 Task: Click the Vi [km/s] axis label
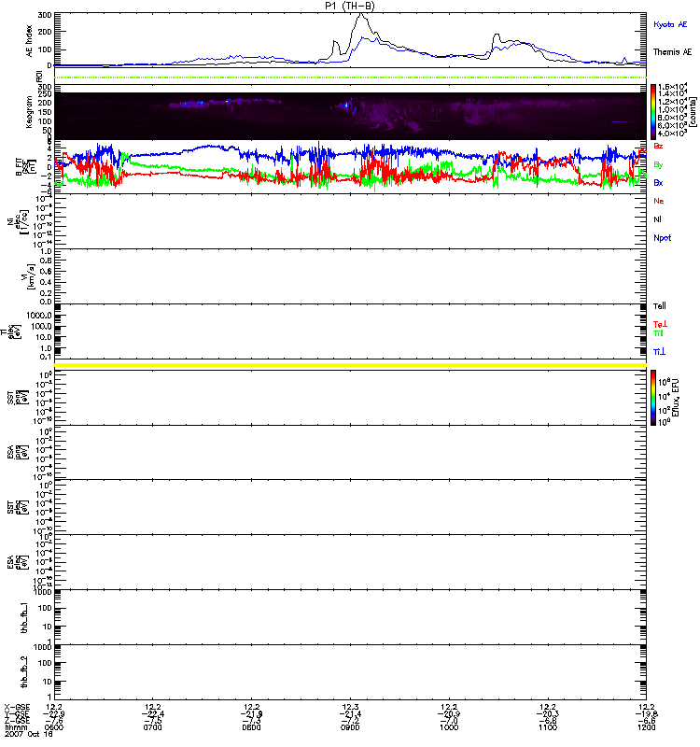(27, 276)
